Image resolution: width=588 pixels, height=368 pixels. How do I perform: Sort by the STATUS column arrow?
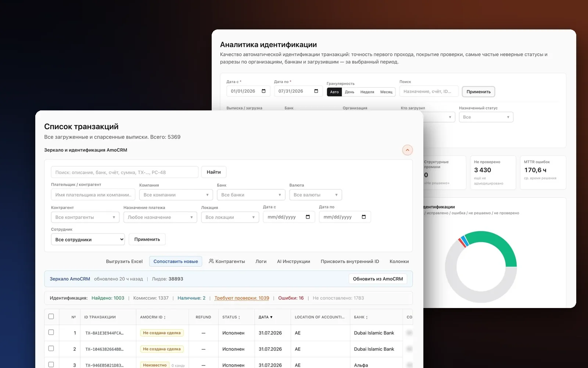pyautogui.click(x=239, y=317)
